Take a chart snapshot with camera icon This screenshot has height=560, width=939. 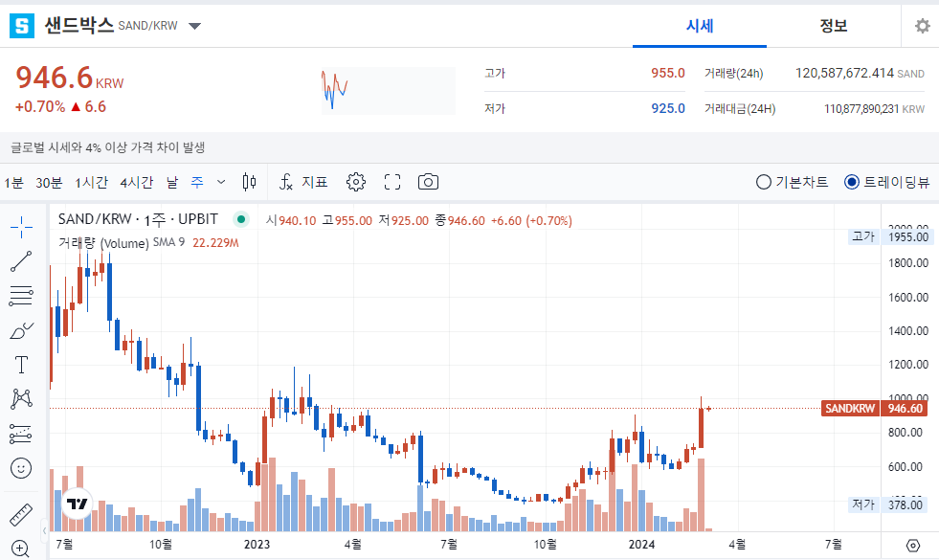click(x=428, y=182)
